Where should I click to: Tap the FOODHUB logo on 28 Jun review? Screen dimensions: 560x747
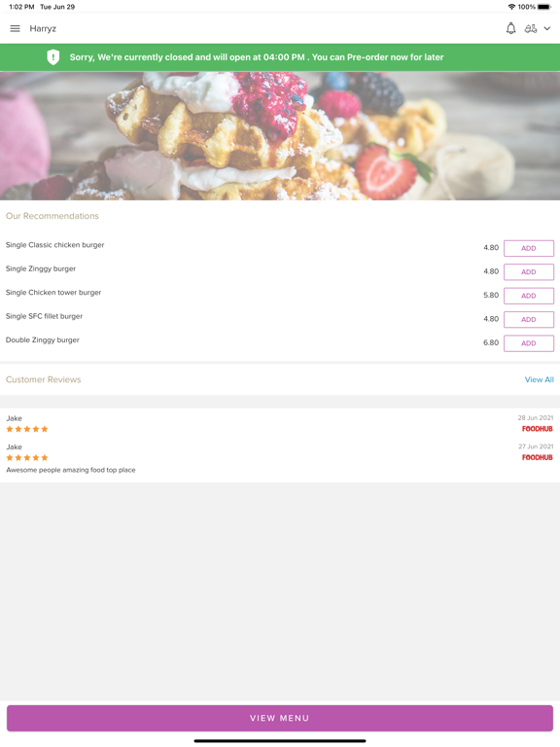coord(537,429)
